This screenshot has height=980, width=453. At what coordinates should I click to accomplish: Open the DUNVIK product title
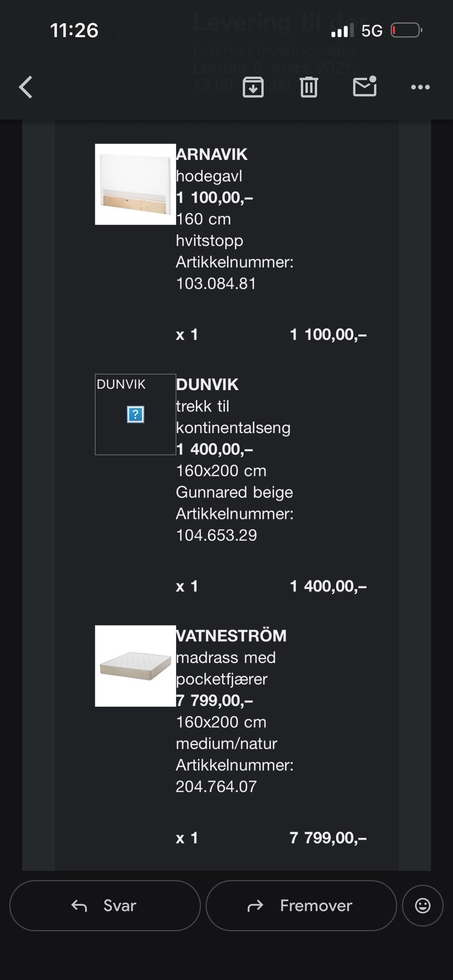click(207, 384)
